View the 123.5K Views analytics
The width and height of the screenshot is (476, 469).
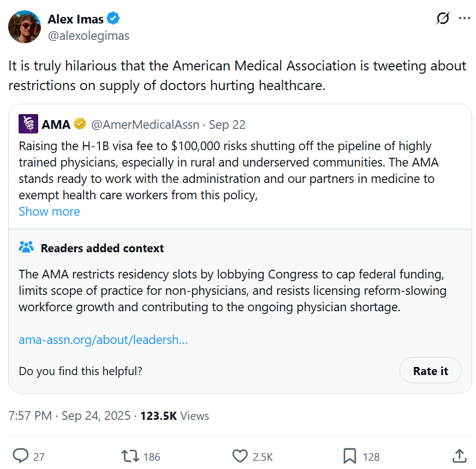coord(175,415)
